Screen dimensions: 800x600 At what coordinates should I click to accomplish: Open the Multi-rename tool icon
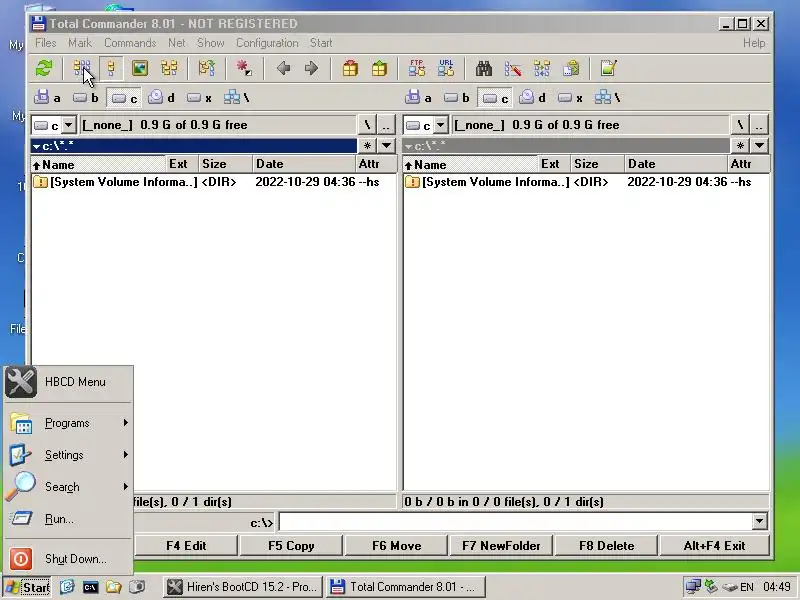click(513, 68)
